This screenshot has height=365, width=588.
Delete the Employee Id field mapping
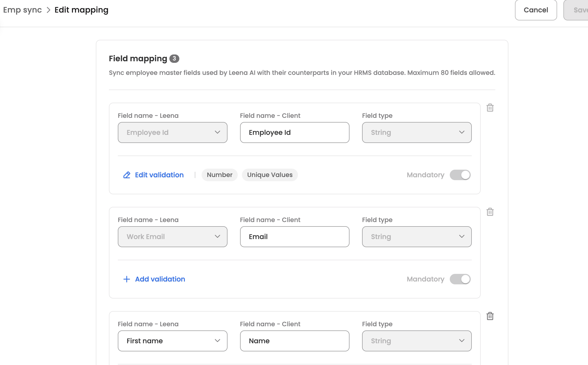tap(490, 108)
